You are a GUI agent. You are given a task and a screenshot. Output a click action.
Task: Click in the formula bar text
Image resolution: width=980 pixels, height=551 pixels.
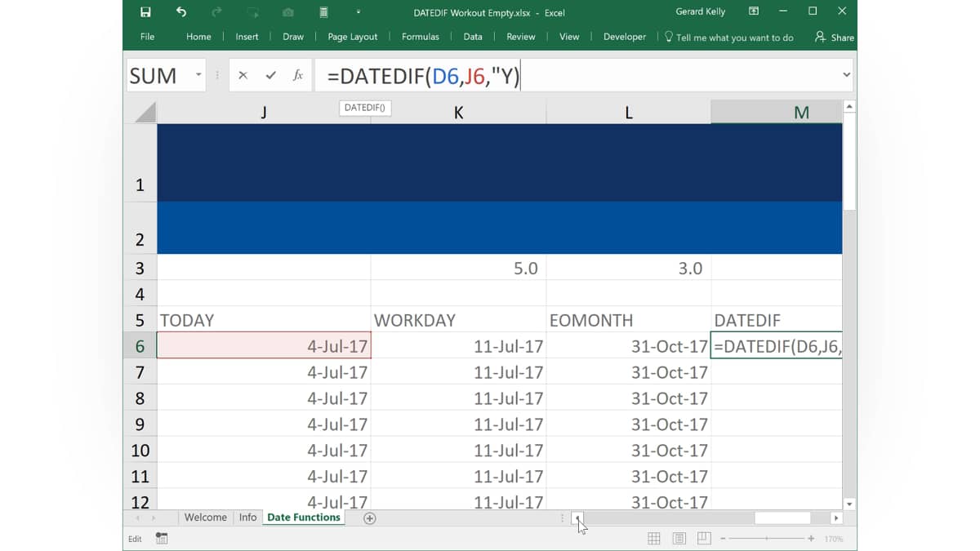click(423, 76)
